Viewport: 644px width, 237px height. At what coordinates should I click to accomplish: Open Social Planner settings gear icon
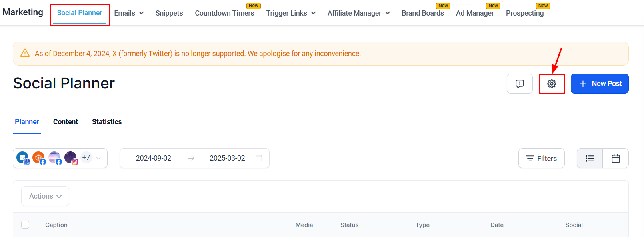click(552, 84)
